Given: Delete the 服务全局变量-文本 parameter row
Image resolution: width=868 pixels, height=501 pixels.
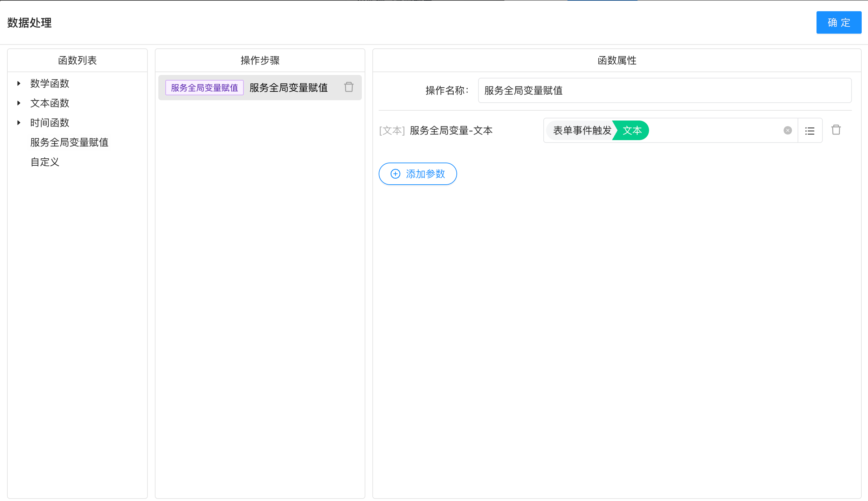Looking at the screenshot, I should click(836, 130).
